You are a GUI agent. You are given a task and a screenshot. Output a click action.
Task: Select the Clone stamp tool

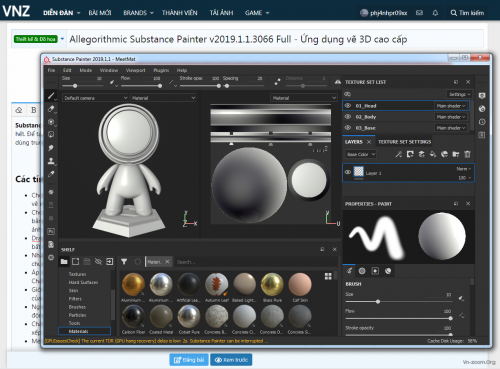(x=51, y=161)
